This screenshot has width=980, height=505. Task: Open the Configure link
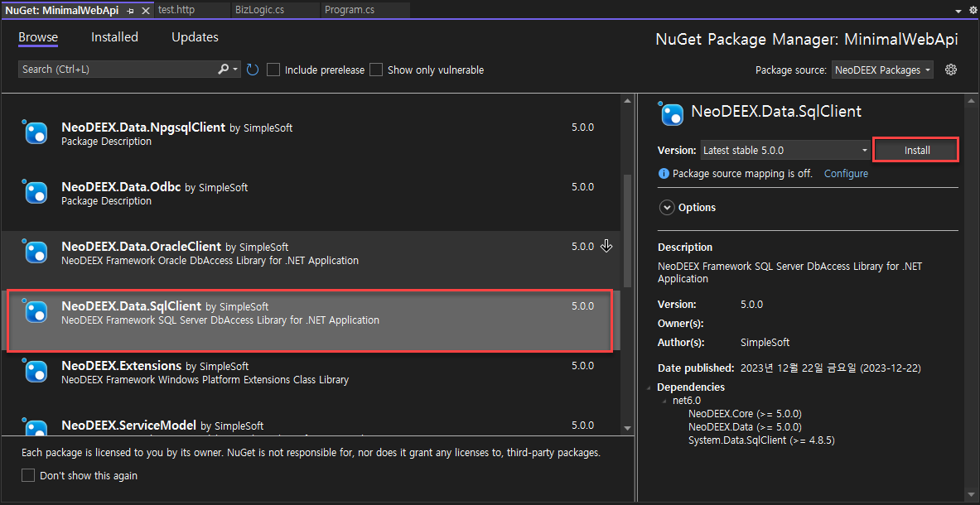coord(846,174)
